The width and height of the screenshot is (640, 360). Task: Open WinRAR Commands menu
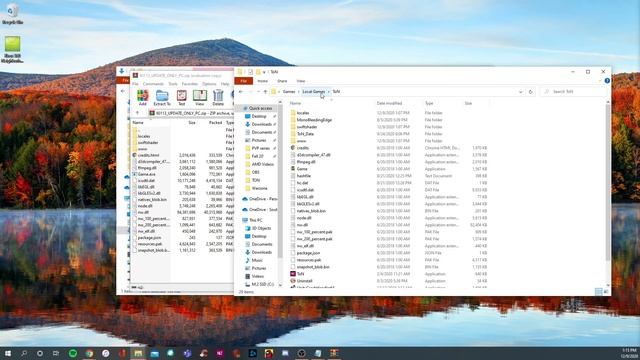[x=153, y=84]
